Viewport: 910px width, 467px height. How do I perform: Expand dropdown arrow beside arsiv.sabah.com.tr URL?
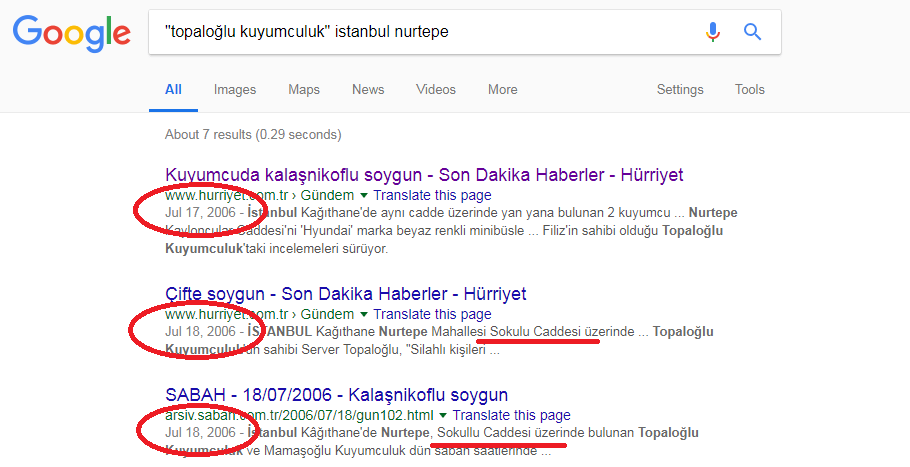coord(443,415)
